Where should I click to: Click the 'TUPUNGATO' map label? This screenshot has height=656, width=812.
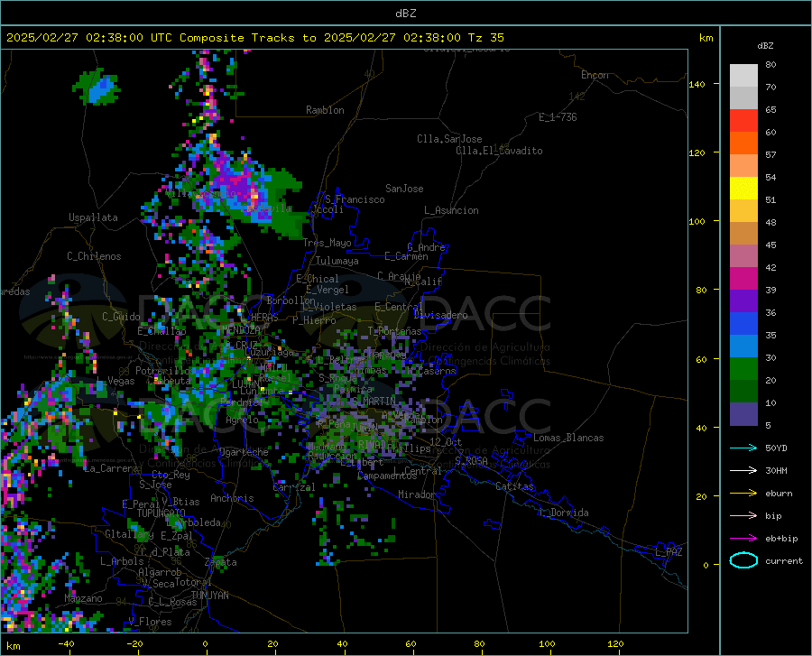(161, 513)
